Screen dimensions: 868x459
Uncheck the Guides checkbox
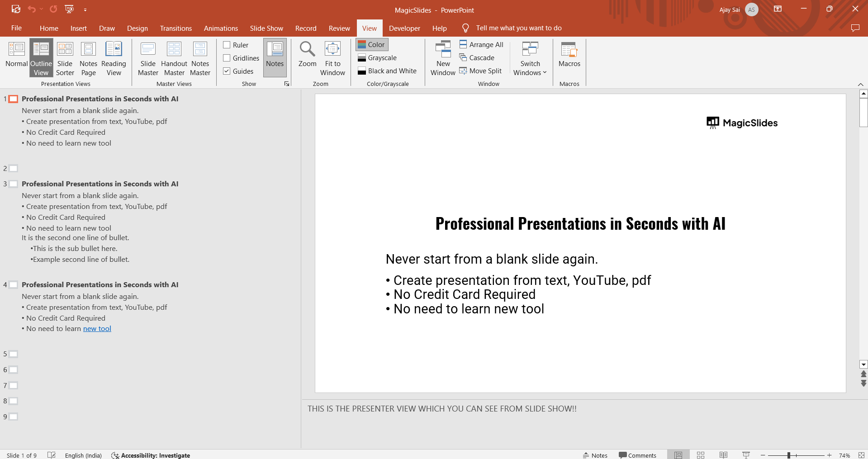point(227,71)
